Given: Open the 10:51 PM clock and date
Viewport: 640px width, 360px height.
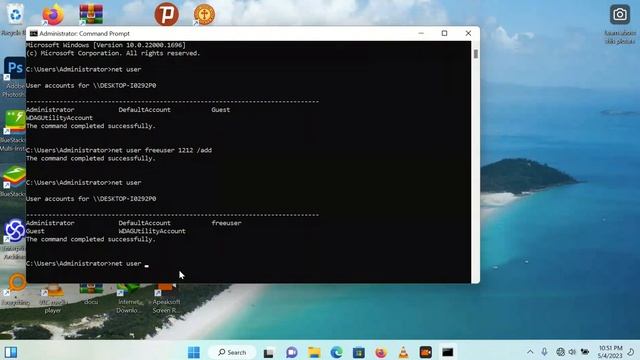Looking at the screenshot, I should tap(610, 352).
